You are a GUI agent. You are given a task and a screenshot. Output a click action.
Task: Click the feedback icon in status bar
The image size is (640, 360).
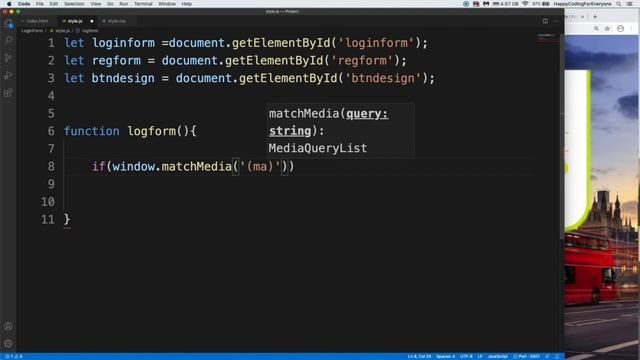point(548,356)
